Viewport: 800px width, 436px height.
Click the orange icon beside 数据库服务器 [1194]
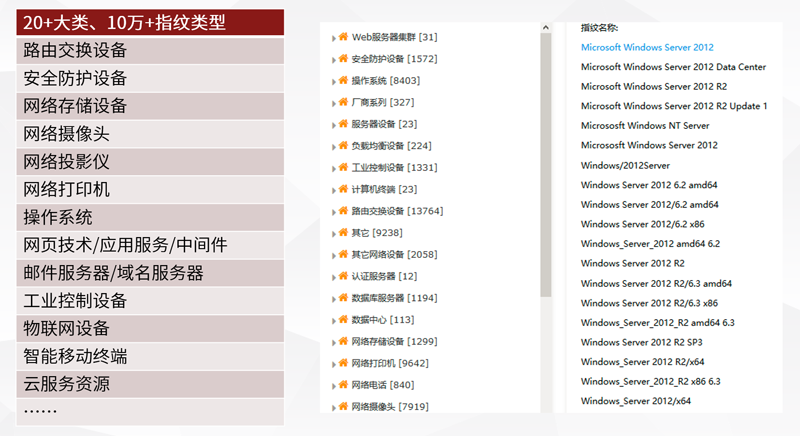(343, 298)
